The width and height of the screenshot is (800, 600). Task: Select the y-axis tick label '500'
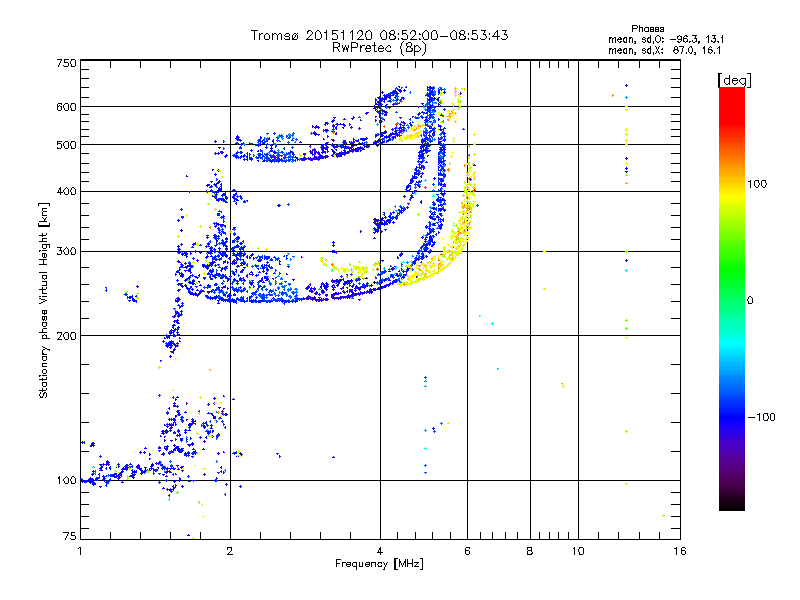click(67, 145)
